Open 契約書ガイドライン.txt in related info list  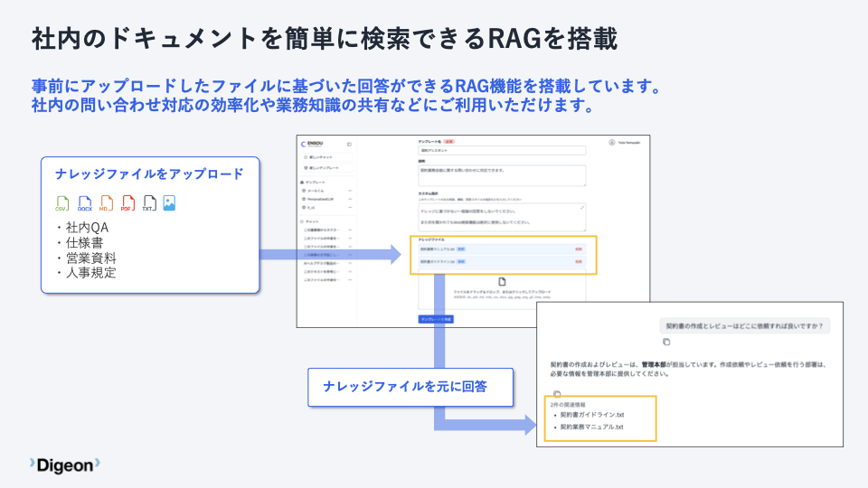tap(591, 415)
